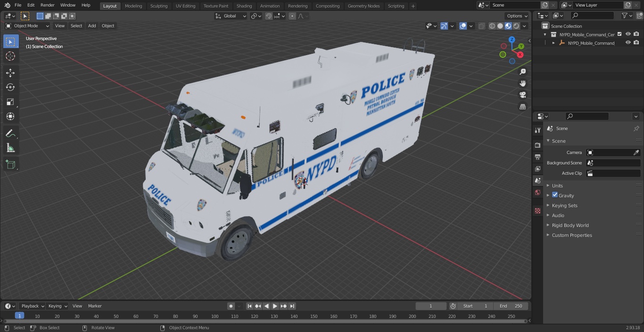Toggle X-ray view in viewport header
The height and width of the screenshot is (332, 644).
click(481, 26)
